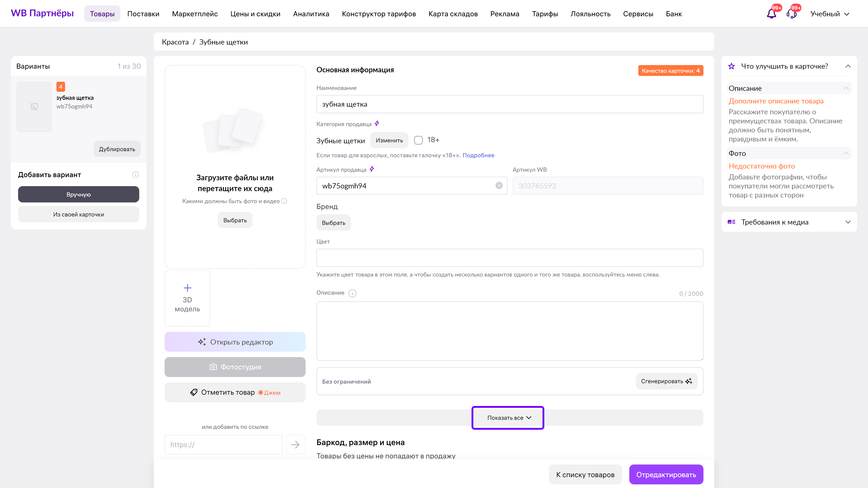Open the Сервисы menu
Image resolution: width=868 pixels, height=488 pixels.
[638, 14]
